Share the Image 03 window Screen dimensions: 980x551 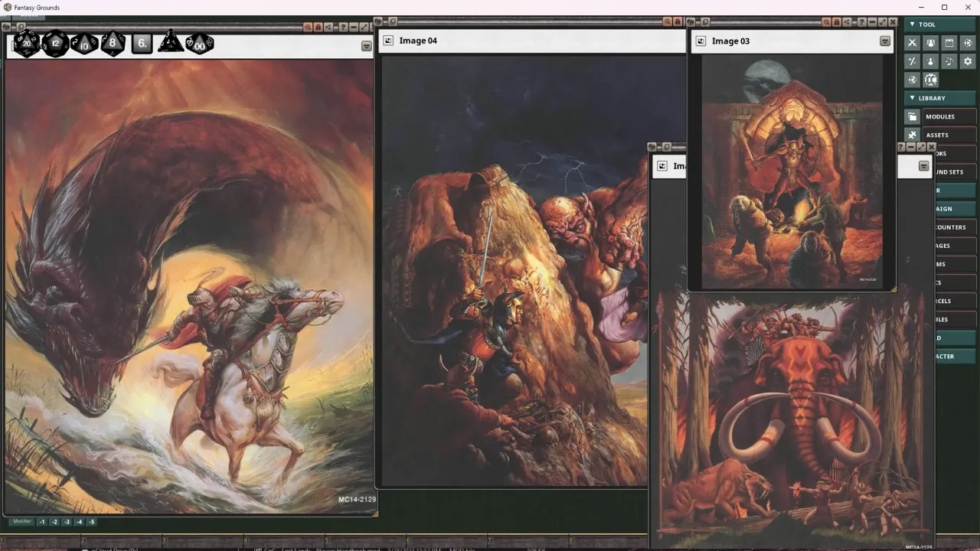[847, 22]
